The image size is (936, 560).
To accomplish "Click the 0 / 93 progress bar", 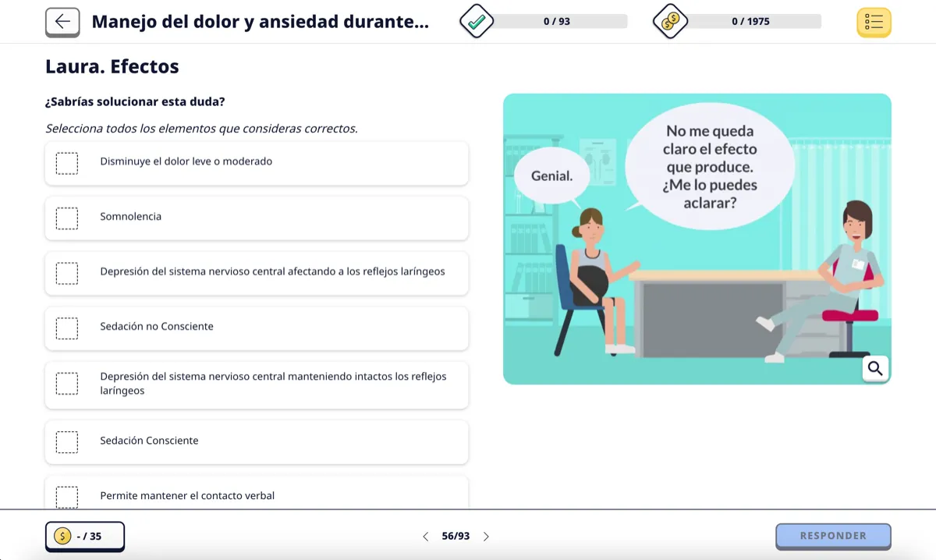I will click(x=560, y=21).
